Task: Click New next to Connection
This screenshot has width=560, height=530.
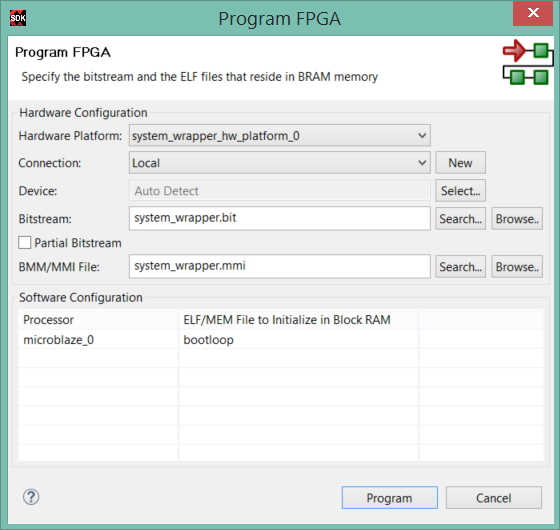Action: tap(460, 163)
